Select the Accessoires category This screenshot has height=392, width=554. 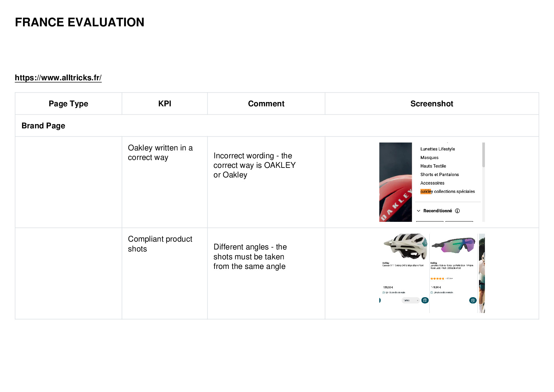click(x=432, y=183)
